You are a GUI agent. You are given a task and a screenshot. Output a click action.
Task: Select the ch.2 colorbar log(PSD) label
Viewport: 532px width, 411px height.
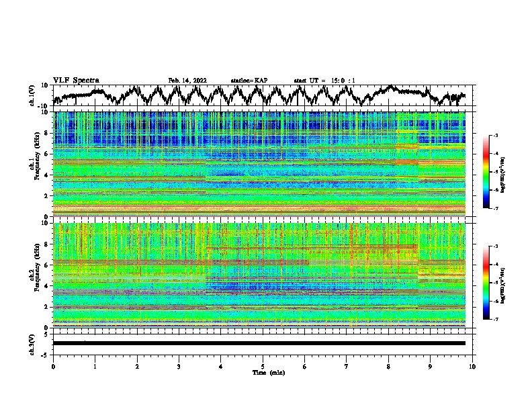(x=503, y=285)
